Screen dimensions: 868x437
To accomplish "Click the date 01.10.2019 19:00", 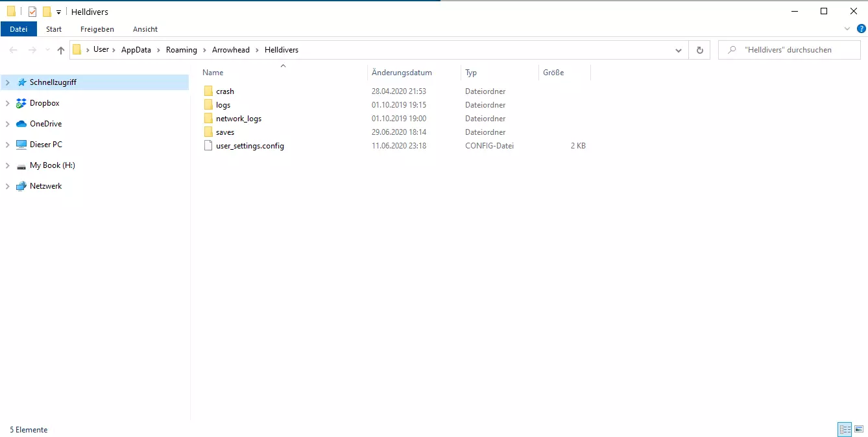I will click(x=399, y=119).
